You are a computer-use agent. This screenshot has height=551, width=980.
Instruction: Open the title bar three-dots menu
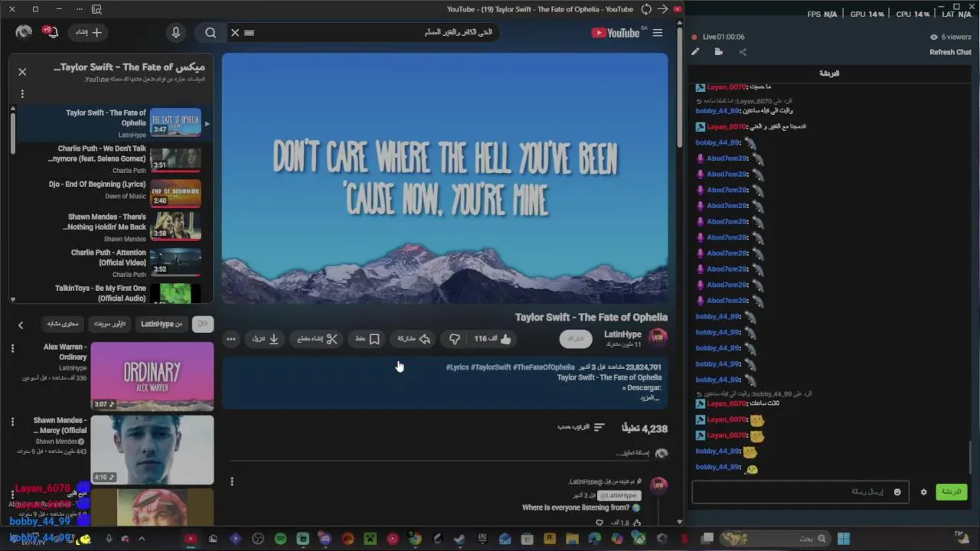(79, 9)
